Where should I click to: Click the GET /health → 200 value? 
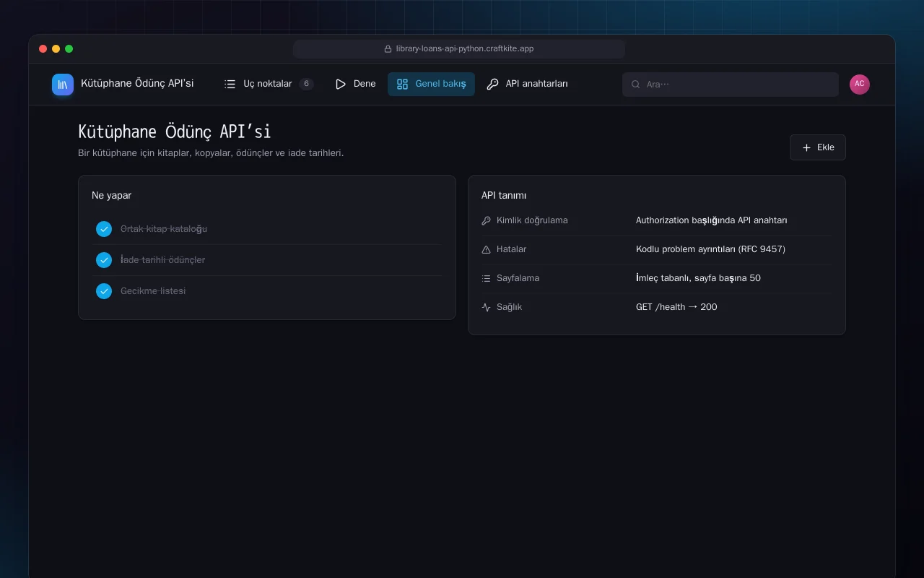(x=676, y=307)
